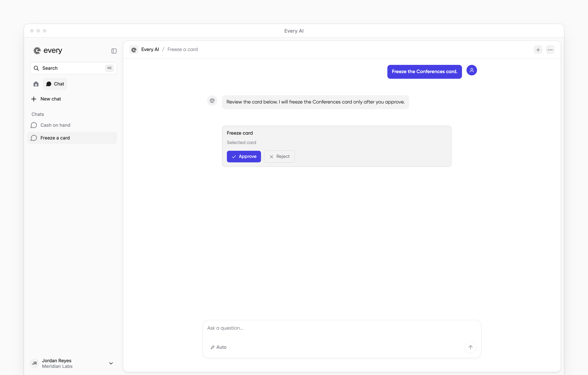
Task: Open the Home icon in sidebar
Action: [x=36, y=84]
